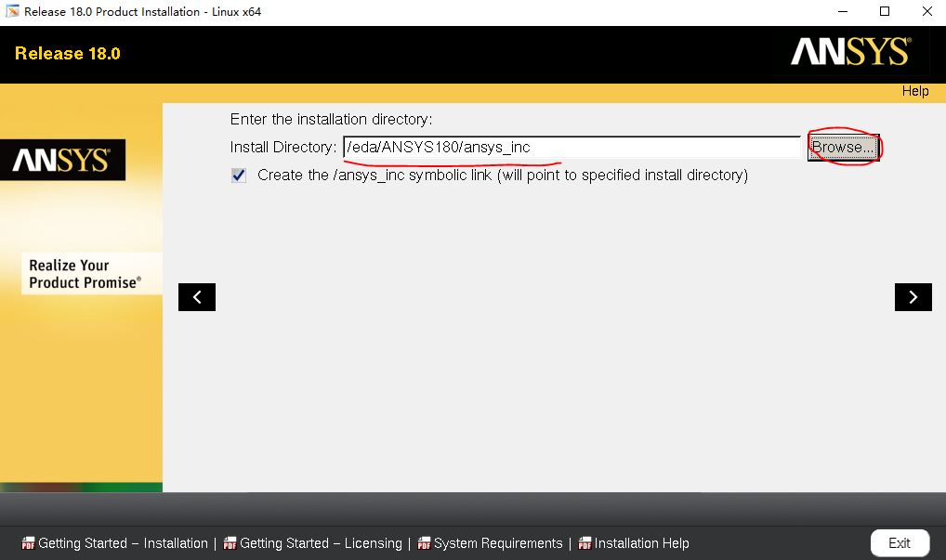Image resolution: width=946 pixels, height=560 pixels.
Task: Go to the next installation step arrow
Action: pyautogui.click(x=913, y=297)
